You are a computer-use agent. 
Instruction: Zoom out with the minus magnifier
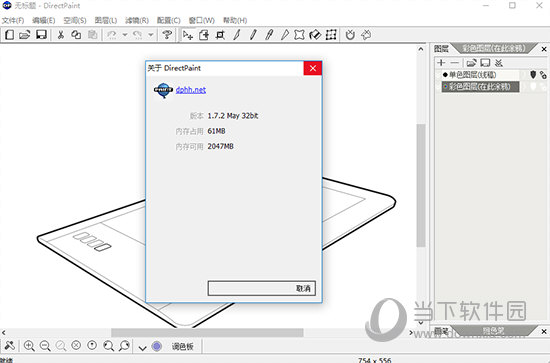[x=45, y=346]
